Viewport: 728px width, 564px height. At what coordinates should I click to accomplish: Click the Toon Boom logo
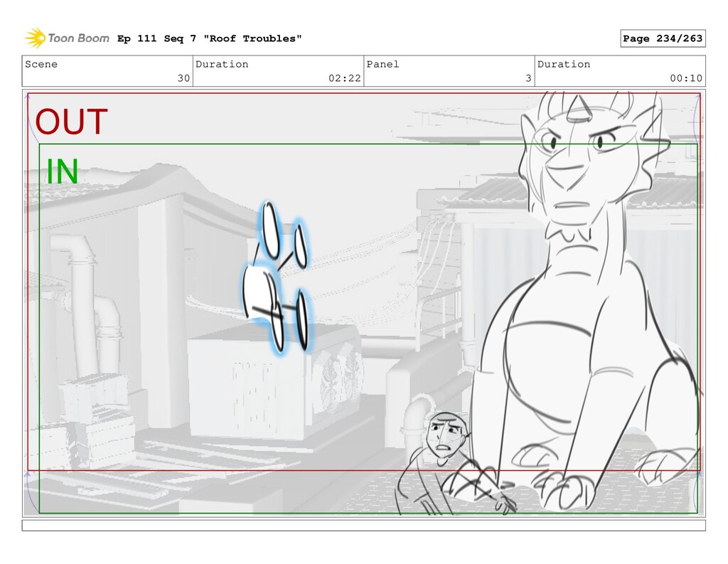(x=67, y=38)
